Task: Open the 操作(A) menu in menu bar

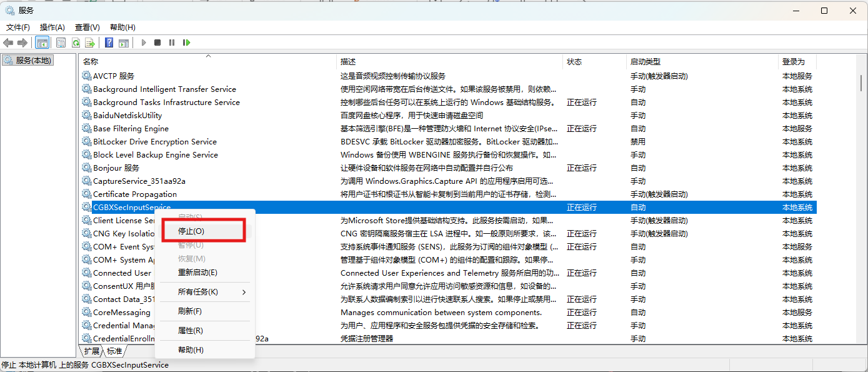Action: pos(52,28)
